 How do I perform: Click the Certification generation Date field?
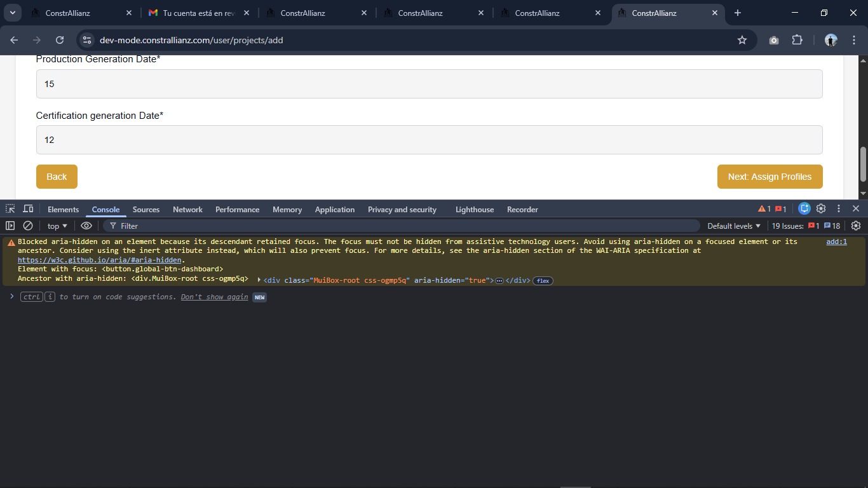pyautogui.click(x=429, y=140)
